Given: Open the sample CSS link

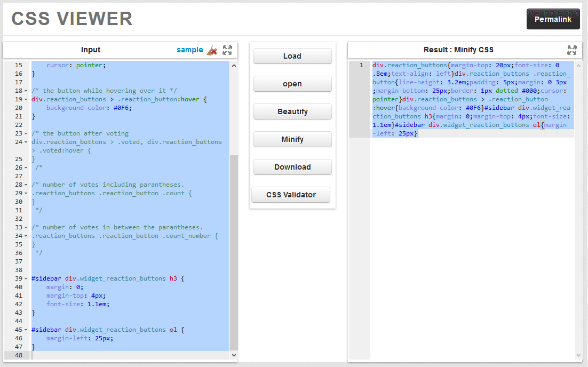Looking at the screenshot, I should coord(189,50).
